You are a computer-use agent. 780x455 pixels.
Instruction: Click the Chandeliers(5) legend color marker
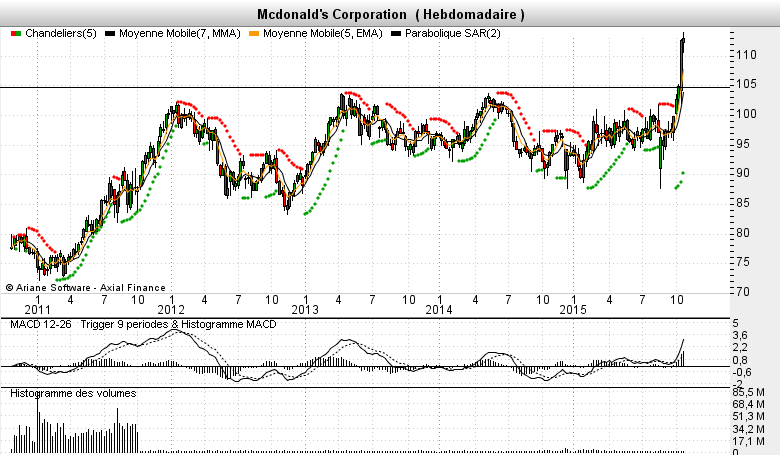[x=16, y=33]
